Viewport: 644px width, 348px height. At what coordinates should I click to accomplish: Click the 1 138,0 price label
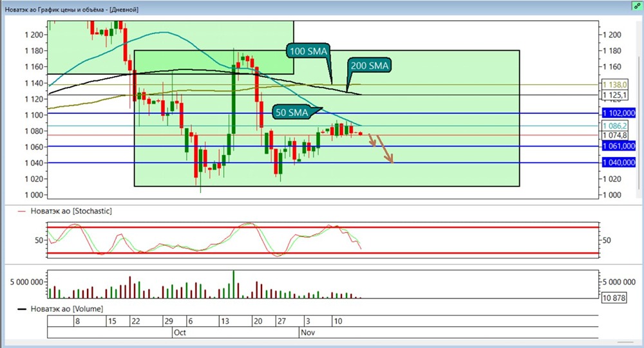pyautogui.click(x=614, y=84)
